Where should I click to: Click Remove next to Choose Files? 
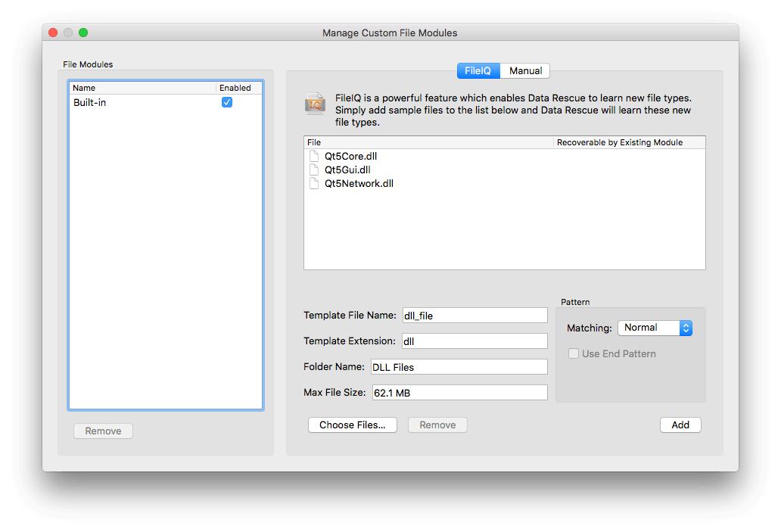tap(437, 425)
